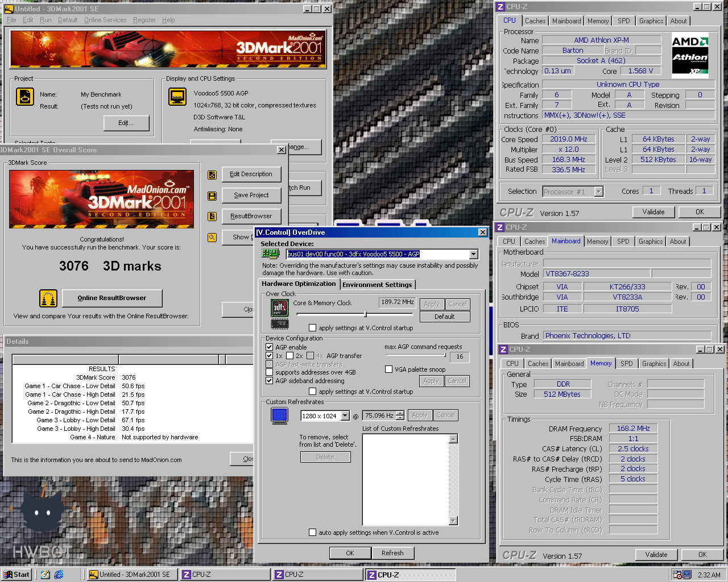Click the Save Project button

click(x=251, y=195)
